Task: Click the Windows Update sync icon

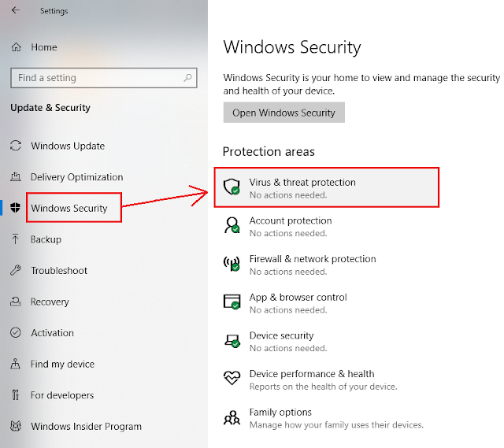Action: tap(16, 146)
